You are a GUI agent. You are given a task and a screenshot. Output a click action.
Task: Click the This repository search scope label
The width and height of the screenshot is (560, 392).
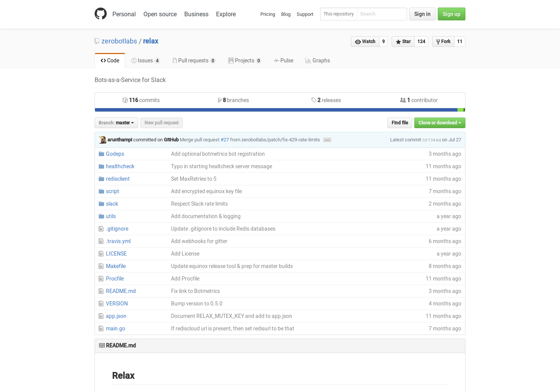click(x=339, y=14)
